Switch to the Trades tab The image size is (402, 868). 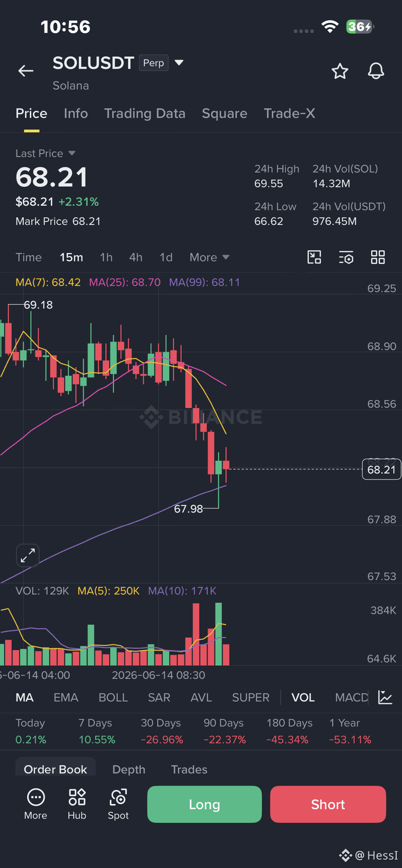click(x=189, y=770)
